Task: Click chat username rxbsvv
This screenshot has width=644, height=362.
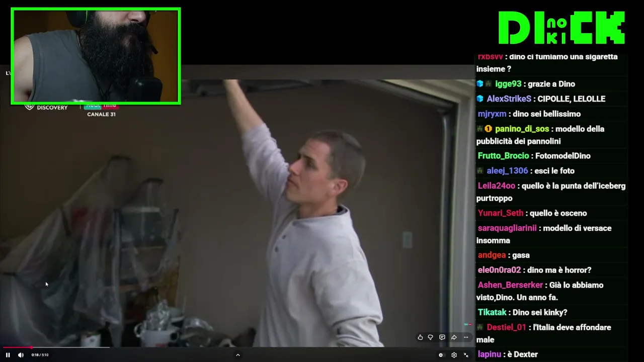Action: (x=490, y=57)
